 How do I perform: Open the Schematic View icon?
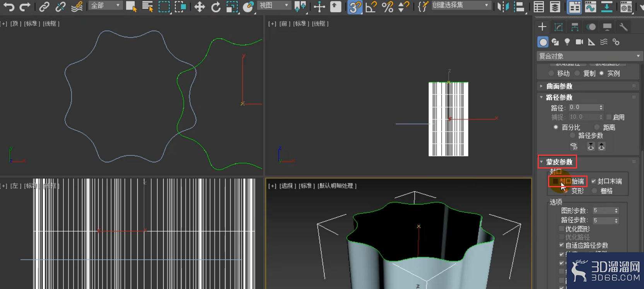click(x=606, y=7)
